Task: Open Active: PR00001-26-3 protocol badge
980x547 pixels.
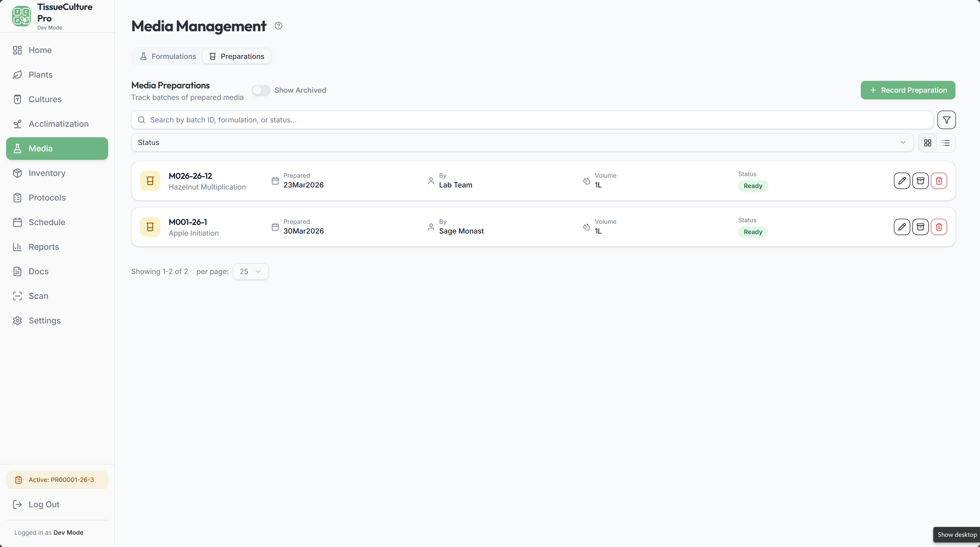Action: tap(57, 480)
